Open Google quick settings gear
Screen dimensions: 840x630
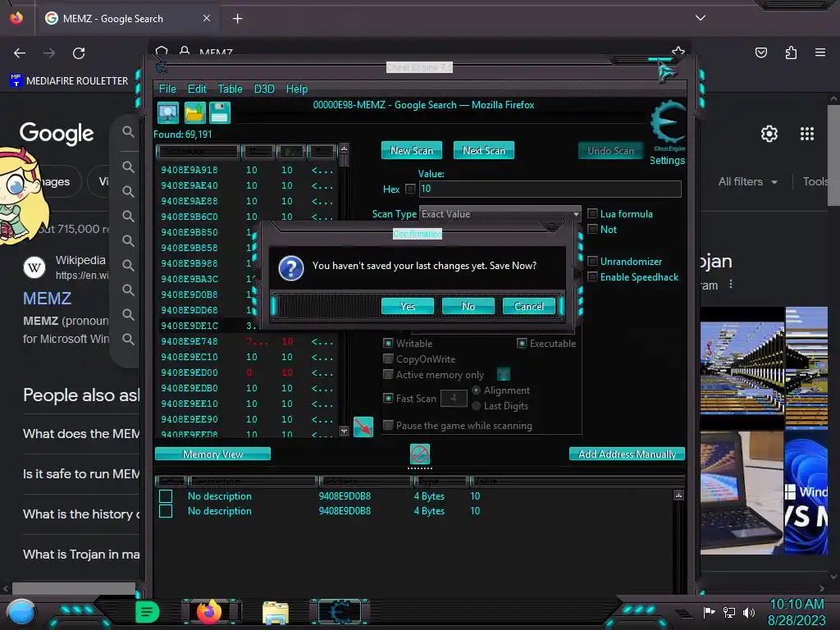[x=769, y=134]
